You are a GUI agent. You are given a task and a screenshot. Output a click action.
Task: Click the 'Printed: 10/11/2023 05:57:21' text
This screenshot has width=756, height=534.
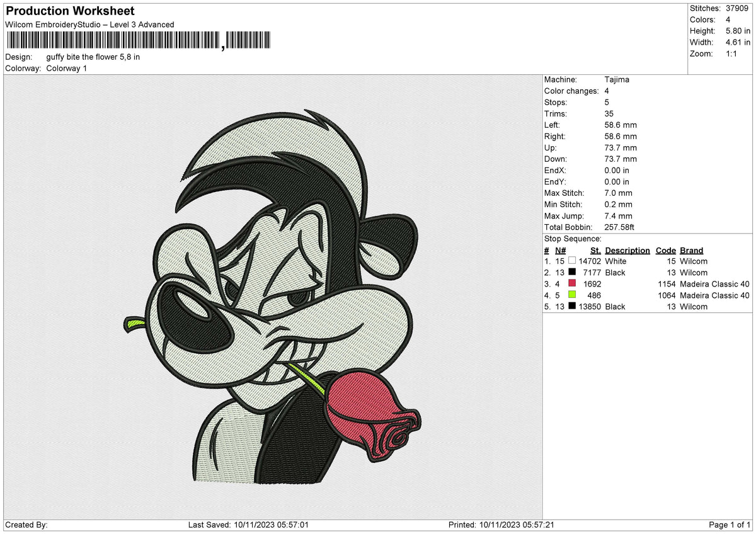[501, 525]
